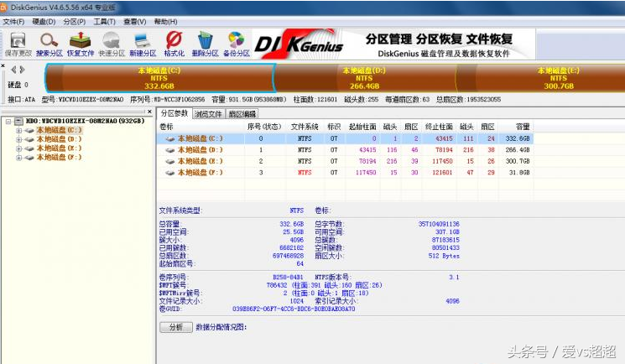
Task: Open the 查看(V) menu
Action: click(x=135, y=22)
